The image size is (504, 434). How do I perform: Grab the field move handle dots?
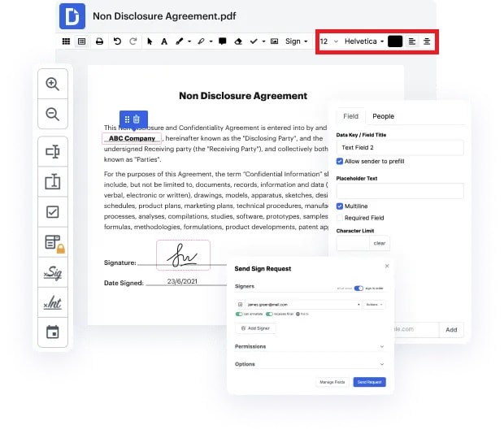pos(128,119)
